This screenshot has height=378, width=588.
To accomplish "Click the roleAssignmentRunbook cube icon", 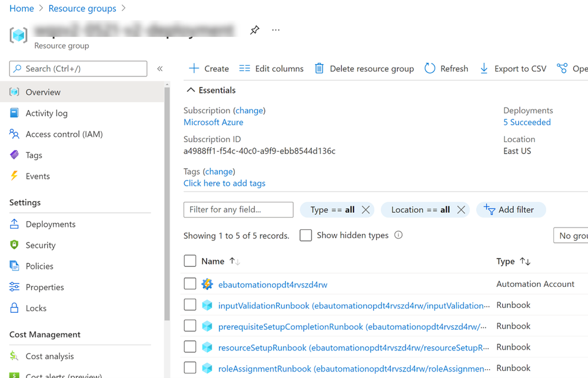I will pos(207,368).
